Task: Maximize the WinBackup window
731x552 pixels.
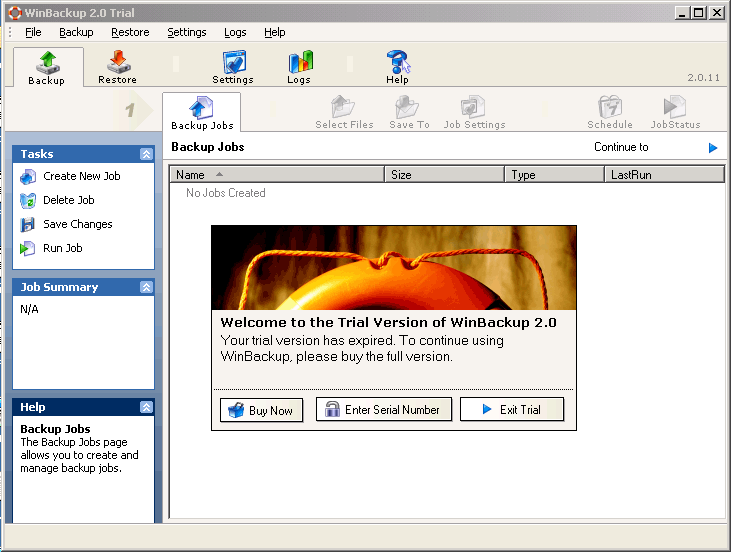Action: [698, 13]
